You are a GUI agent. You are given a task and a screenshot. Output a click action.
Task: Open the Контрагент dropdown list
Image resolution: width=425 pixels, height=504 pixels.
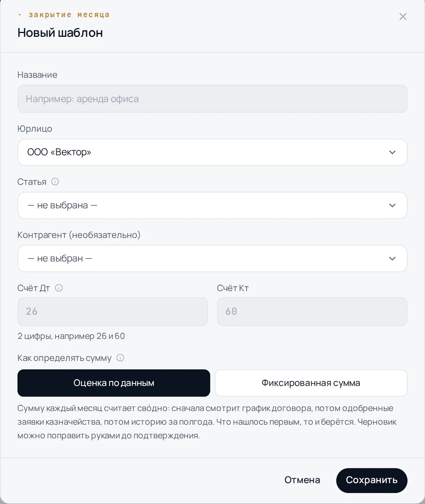tap(212, 258)
